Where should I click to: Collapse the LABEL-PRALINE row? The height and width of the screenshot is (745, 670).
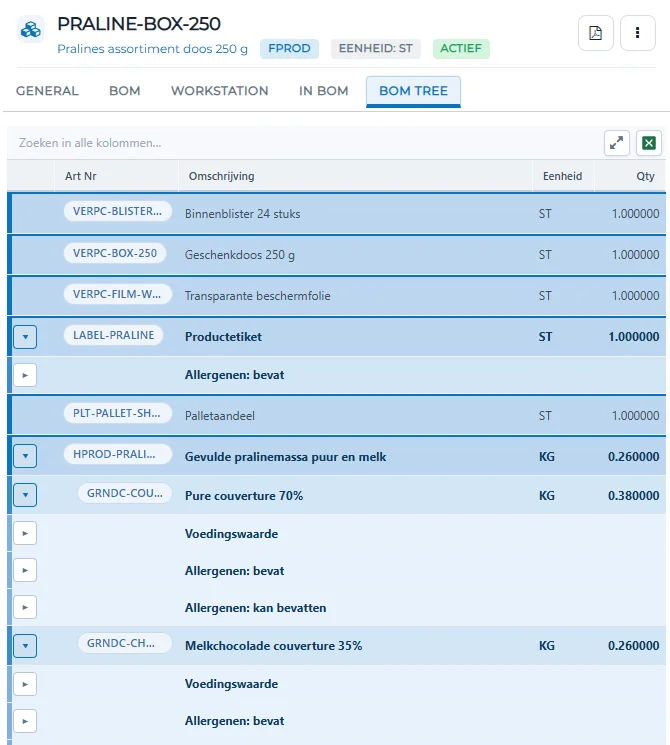click(25, 337)
